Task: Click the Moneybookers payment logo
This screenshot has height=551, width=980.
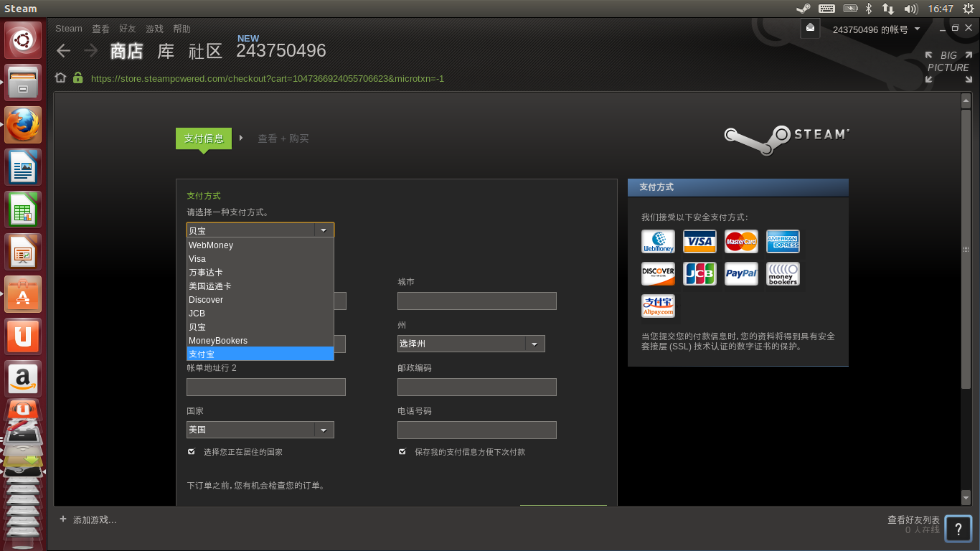Action: [x=783, y=273]
